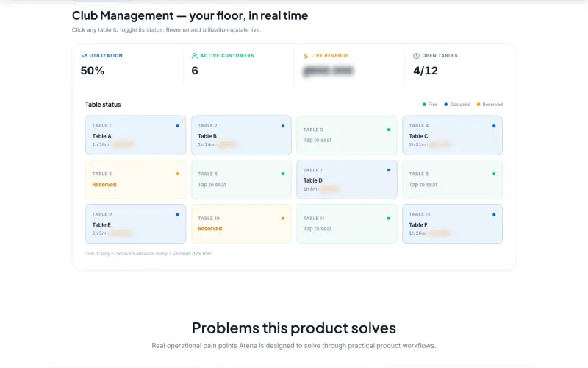
Task: Toggle Table 4 (Table C) status
Action: 452,135
